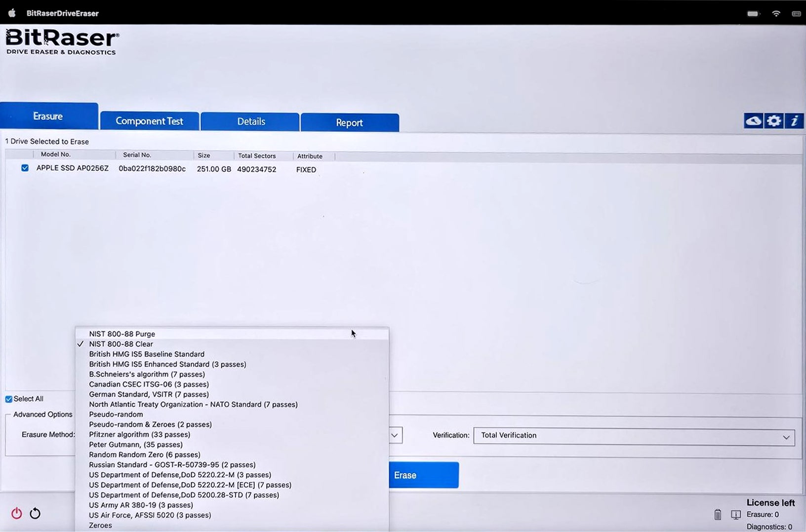Screen dimensions: 806x532
Task: Select NIST 800-88 Purge
Action: pyautogui.click(x=232, y=334)
